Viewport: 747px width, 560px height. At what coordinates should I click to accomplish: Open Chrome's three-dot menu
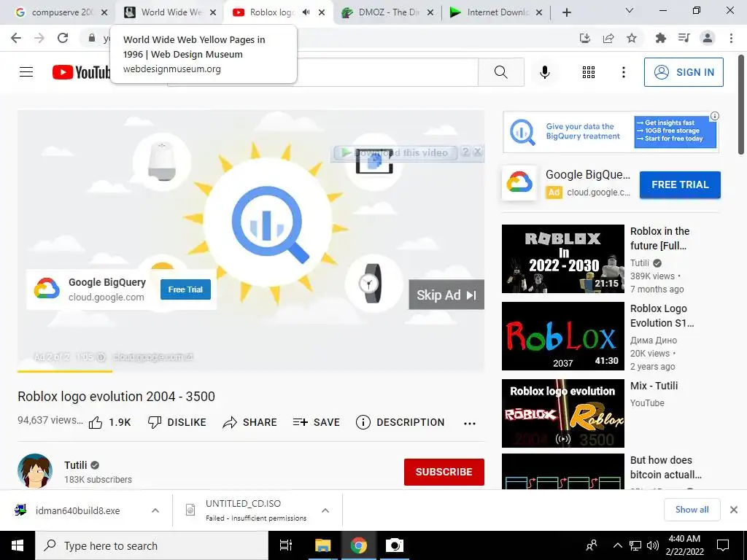(x=731, y=38)
